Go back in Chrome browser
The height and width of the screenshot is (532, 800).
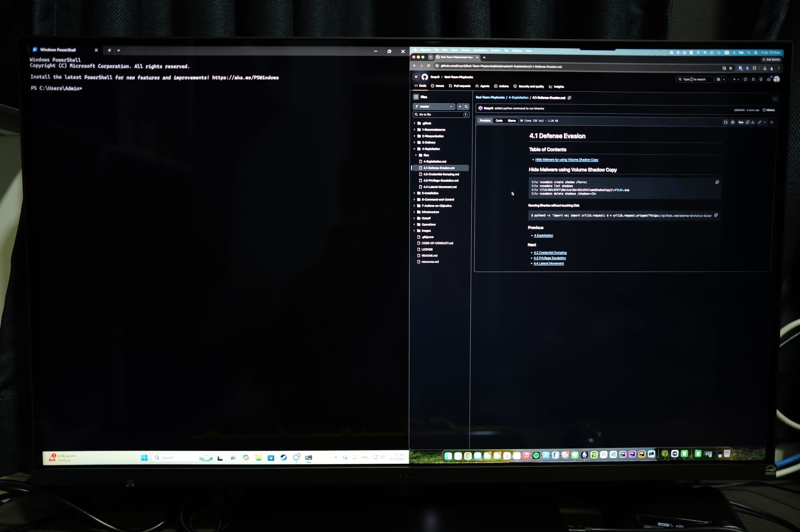point(414,66)
